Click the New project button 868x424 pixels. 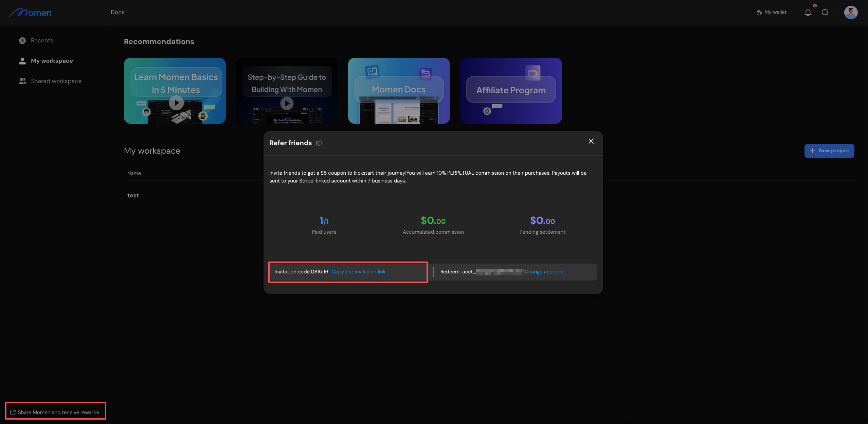[829, 151]
